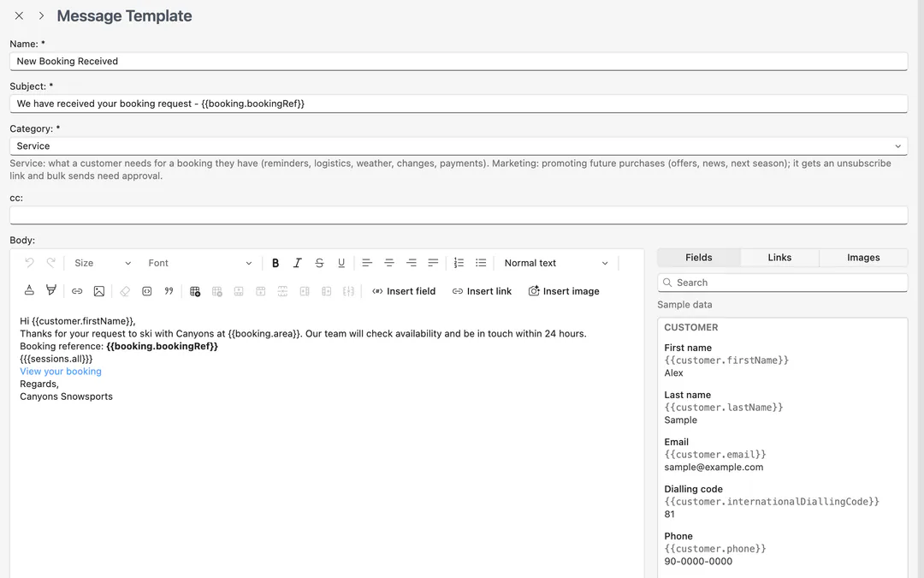
Task: Click the delete table icon
Action: coord(216,291)
